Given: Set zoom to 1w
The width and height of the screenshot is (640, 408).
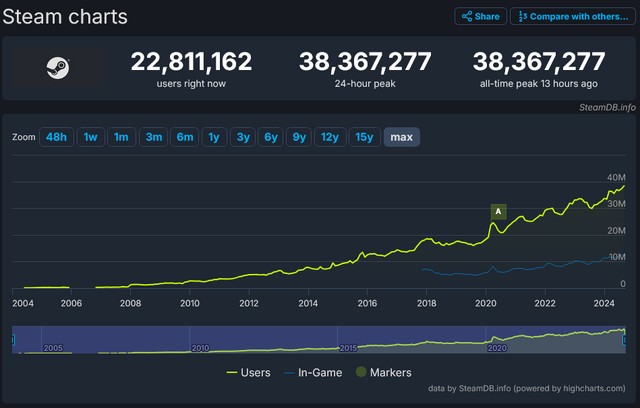Looking at the screenshot, I should pos(91,137).
